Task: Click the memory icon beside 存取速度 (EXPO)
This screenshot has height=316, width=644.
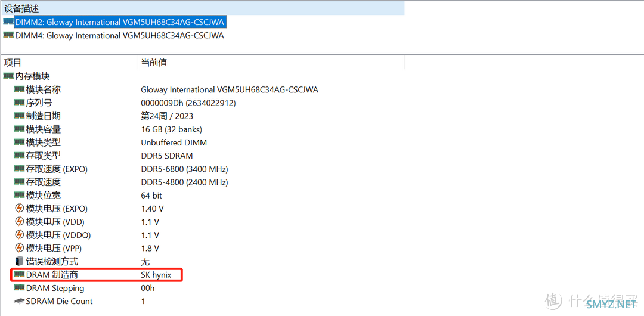Action: pyautogui.click(x=19, y=168)
